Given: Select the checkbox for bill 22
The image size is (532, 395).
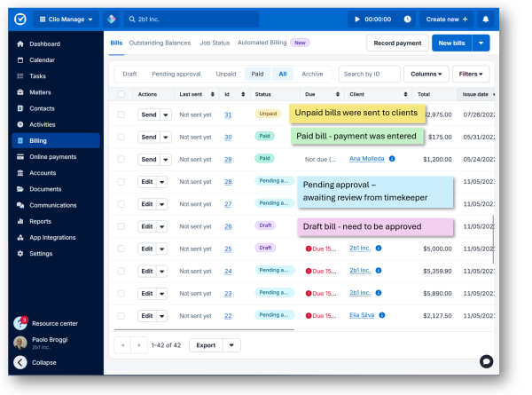Looking at the screenshot, I should click(x=121, y=315).
